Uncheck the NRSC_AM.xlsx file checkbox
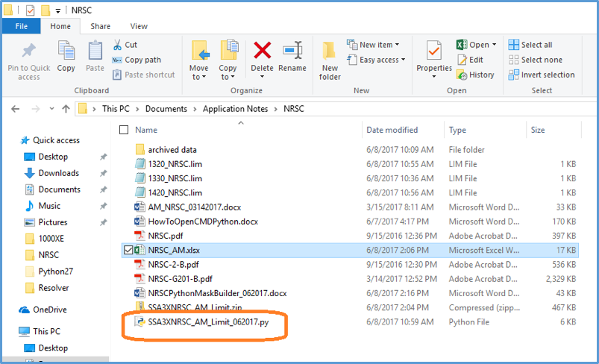 tap(128, 251)
